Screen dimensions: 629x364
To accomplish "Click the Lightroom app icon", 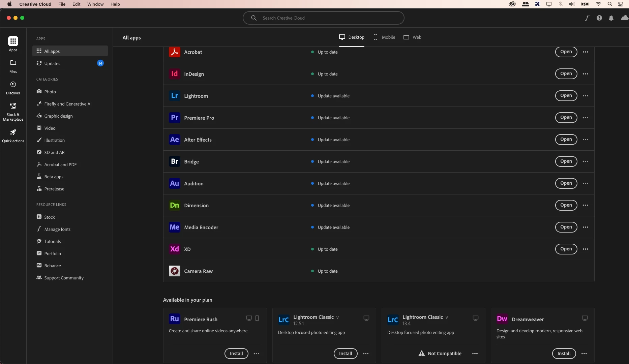I will pyautogui.click(x=175, y=96).
